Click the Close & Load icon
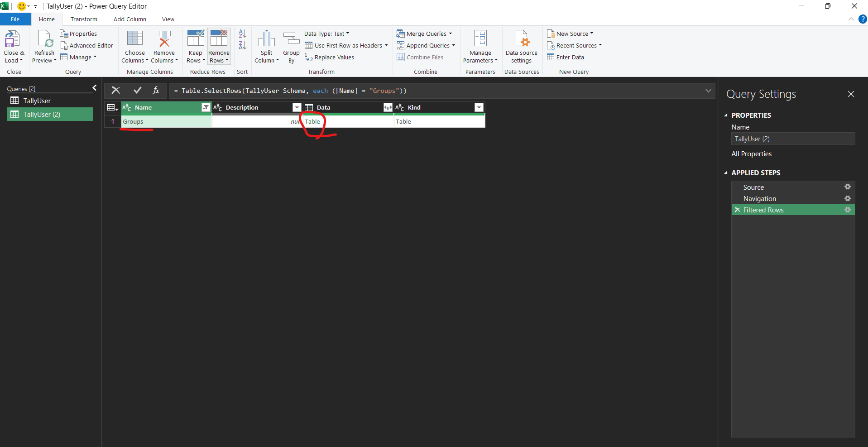Viewport: 868px width, 447px height. click(x=12, y=39)
